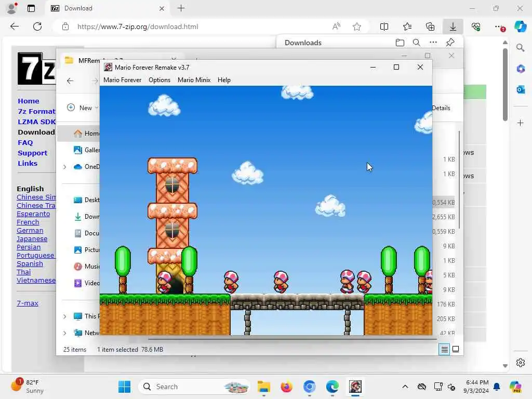Switch language to German
Image resolution: width=532 pixels, height=399 pixels.
(x=30, y=231)
